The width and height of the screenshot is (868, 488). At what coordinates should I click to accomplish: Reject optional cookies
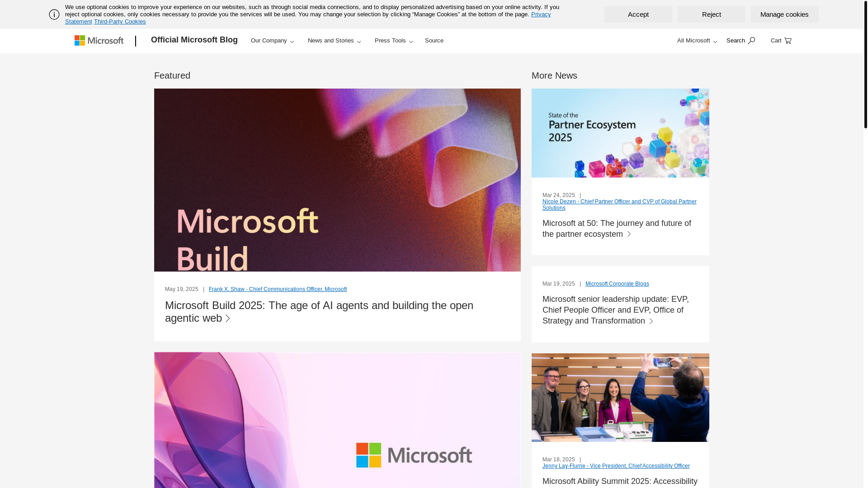(711, 14)
